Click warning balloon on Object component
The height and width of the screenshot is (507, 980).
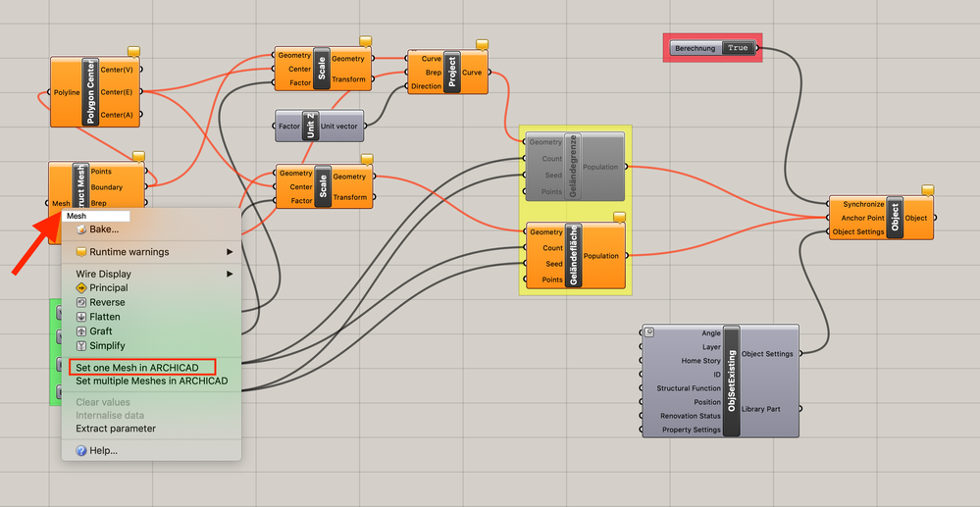click(928, 190)
